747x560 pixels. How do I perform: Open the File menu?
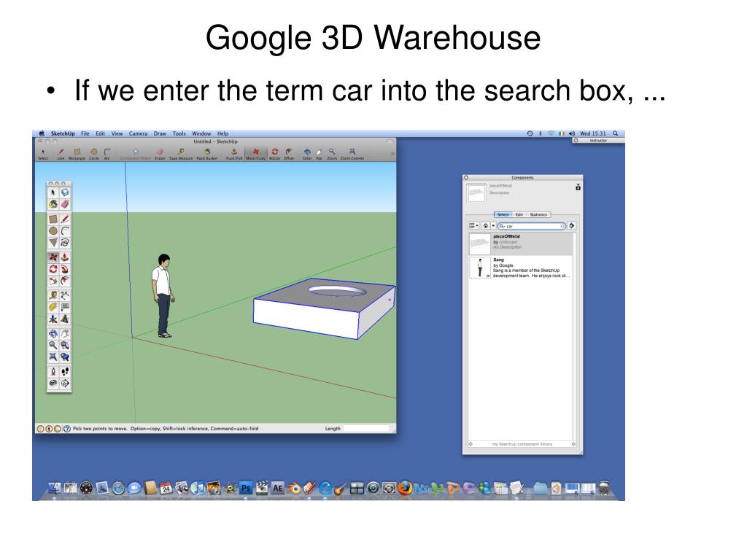click(85, 134)
